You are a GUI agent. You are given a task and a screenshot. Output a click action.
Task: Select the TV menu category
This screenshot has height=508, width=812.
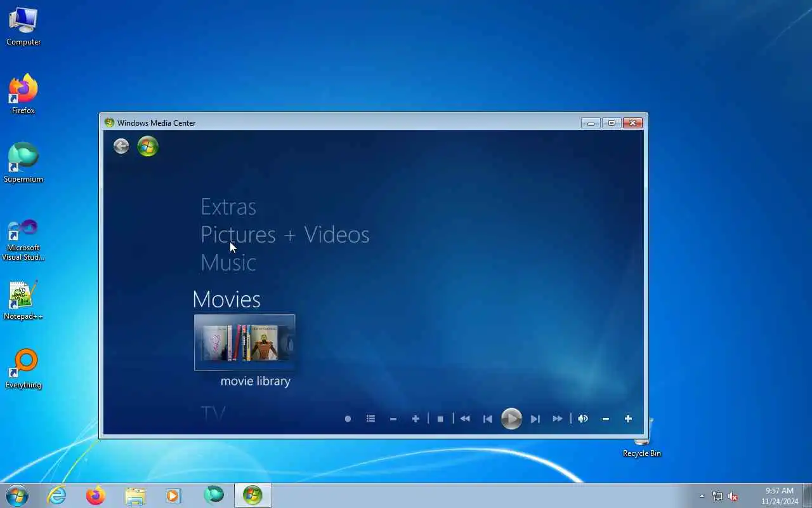[213, 414]
